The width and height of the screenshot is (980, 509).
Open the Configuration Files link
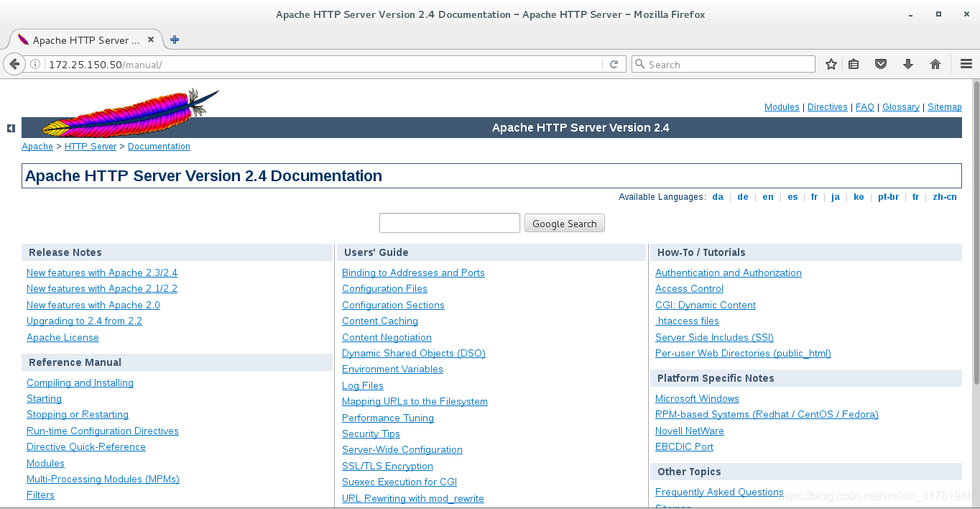coord(384,289)
